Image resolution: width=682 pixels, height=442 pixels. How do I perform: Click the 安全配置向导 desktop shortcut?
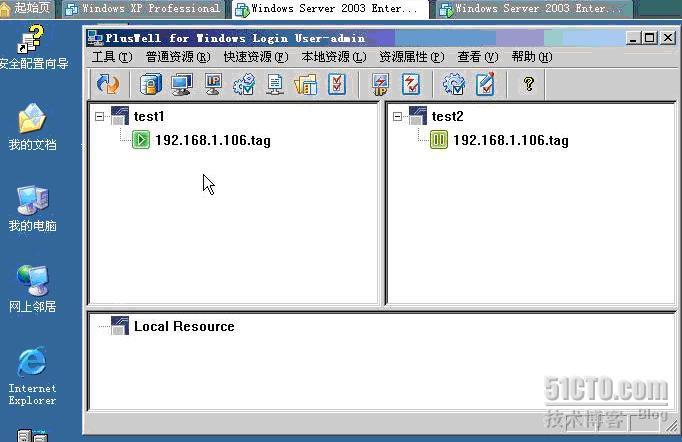[33, 48]
